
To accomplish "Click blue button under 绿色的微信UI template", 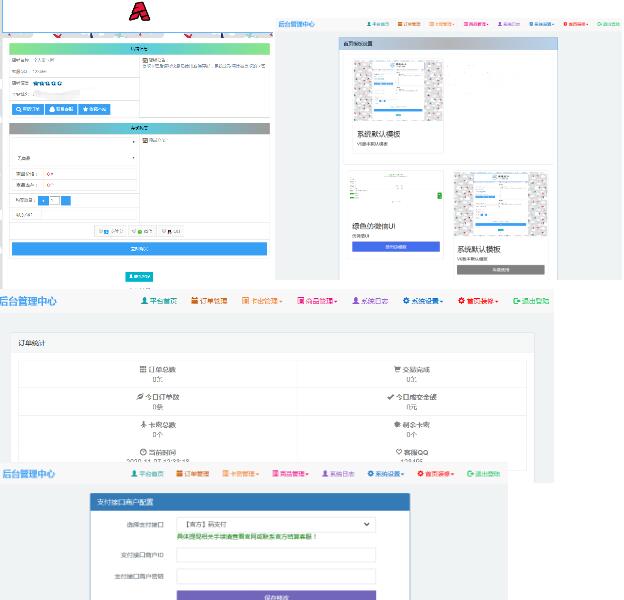I will 395,246.
